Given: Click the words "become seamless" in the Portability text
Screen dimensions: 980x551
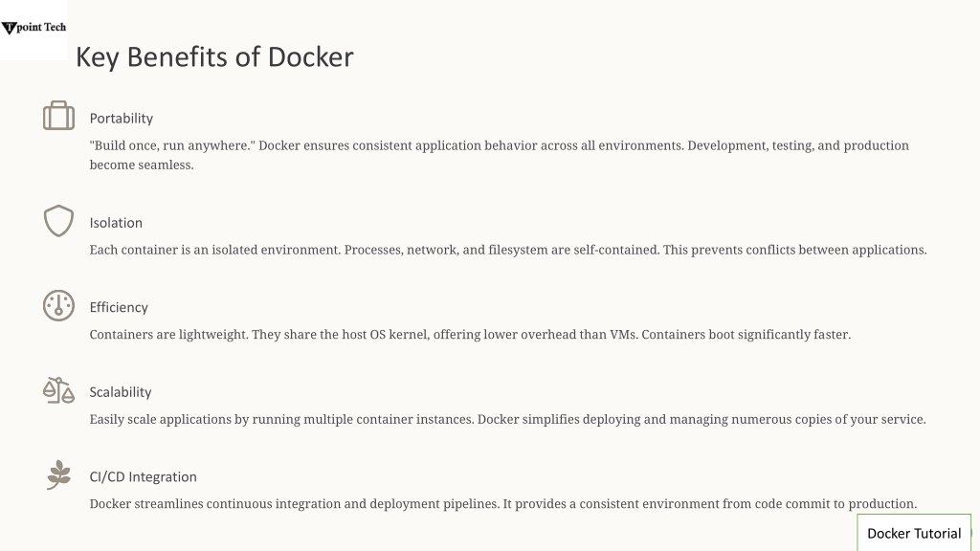Looking at the screenshot, I should [x=142, y=165].
